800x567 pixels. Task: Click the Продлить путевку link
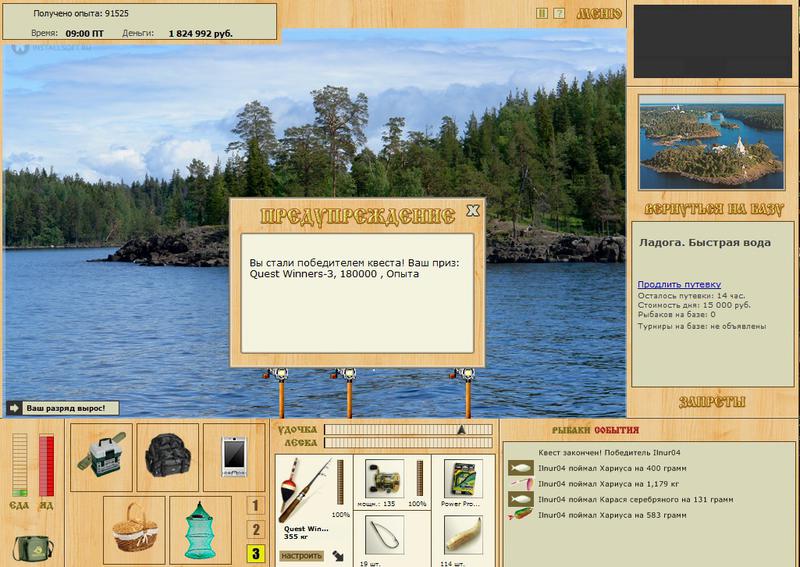click(x=679, y=285)
